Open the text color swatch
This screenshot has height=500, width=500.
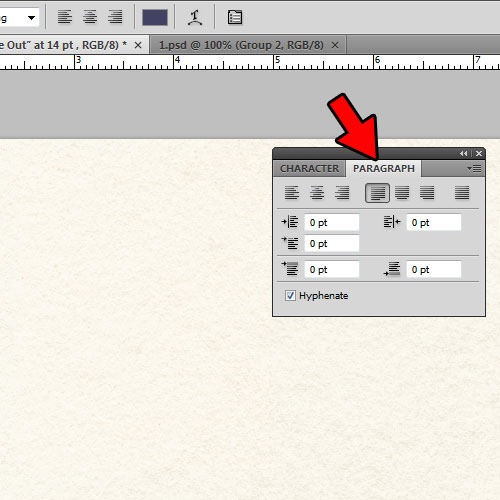click(x=155, y=17)
